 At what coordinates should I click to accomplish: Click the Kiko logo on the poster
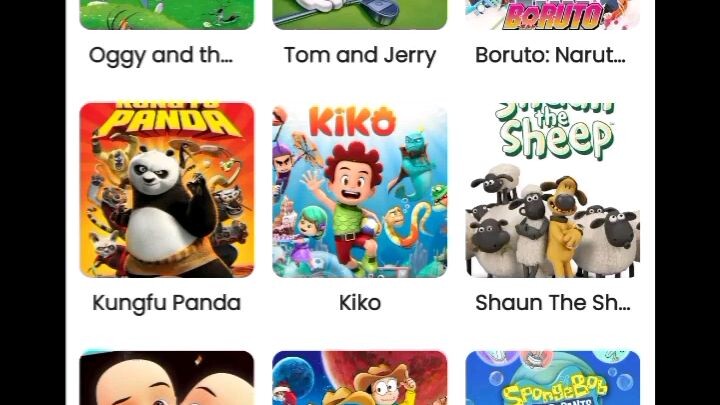pos(352,121)
